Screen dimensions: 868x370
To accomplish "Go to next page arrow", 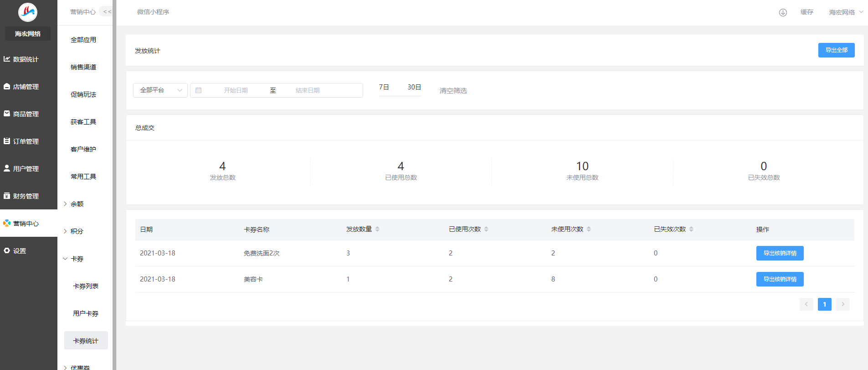I will [x=843, y=304].
